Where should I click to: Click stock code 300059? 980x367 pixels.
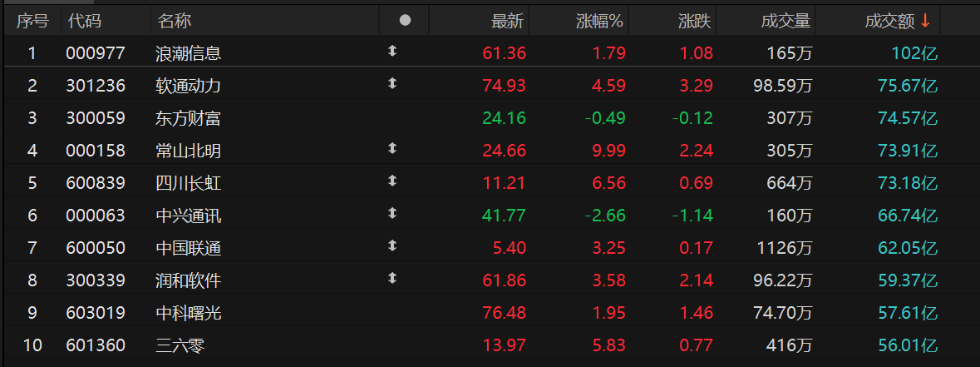pos(96,118)
